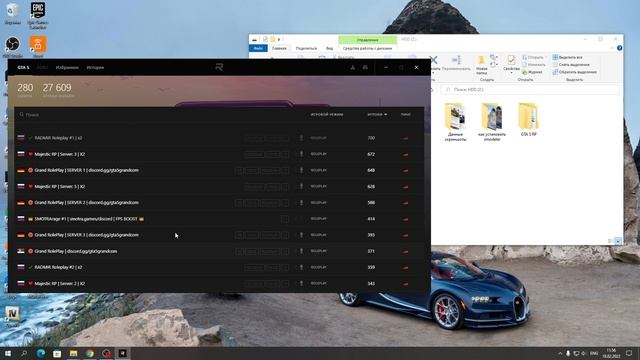Switch to the История tab in launcher
The image size is (640, 360).
pyautogui.click(x=95, y=68)
